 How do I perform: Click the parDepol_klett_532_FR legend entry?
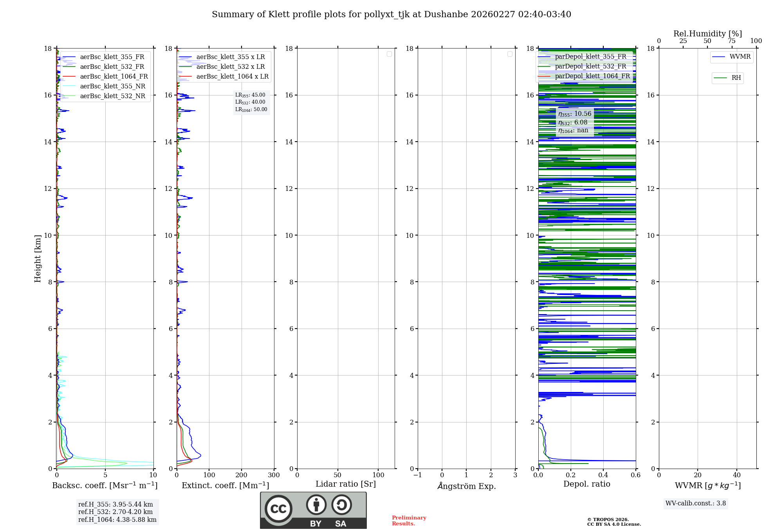(x=590, y=66)
